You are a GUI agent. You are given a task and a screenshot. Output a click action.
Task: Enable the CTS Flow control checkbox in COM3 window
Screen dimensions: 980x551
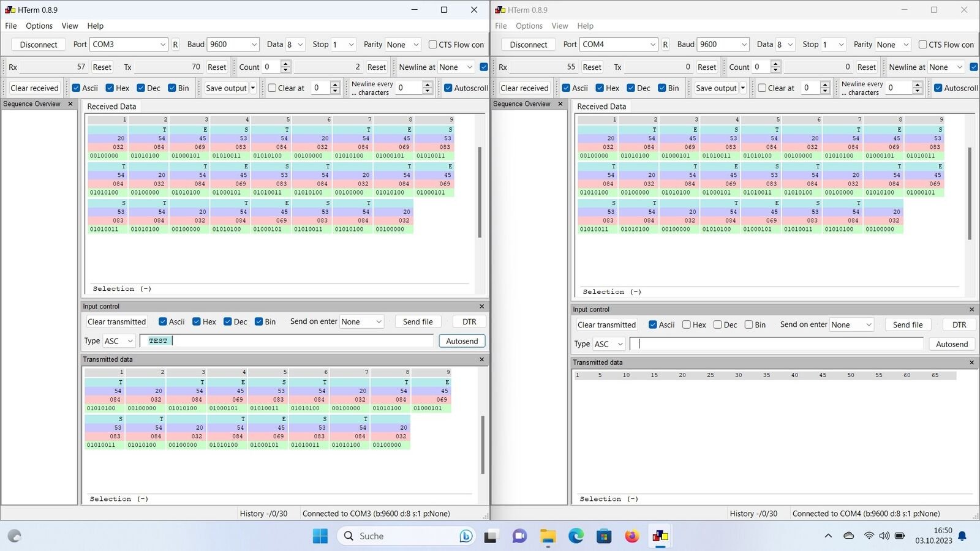pos(433,45)
